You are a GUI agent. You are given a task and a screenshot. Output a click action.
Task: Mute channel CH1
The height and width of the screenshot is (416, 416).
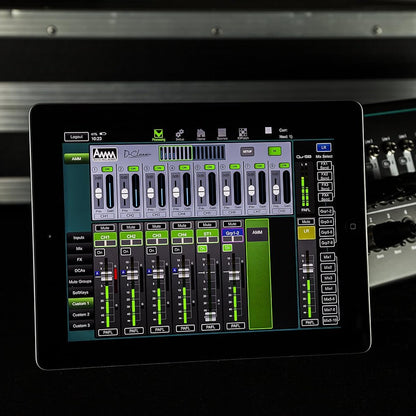(105, 228)
